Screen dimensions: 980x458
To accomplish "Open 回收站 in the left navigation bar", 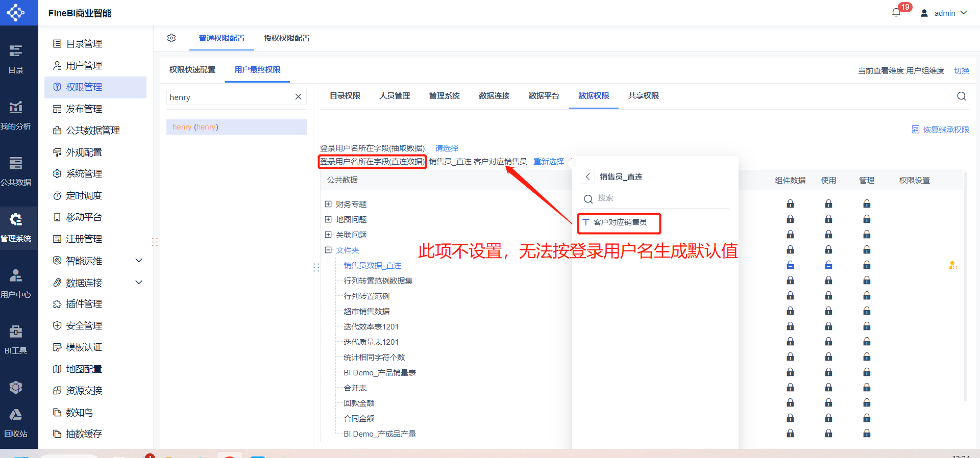I will [x=16, y=423].
